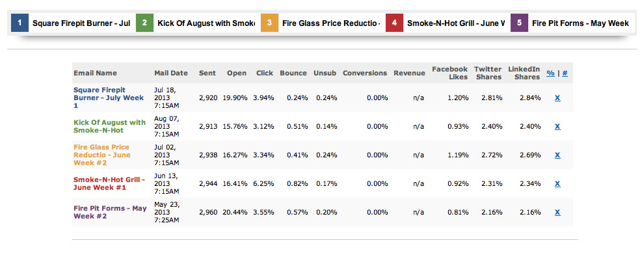Click the orange number 3 campaign badge
644x264 pixels.
point(269,23)
